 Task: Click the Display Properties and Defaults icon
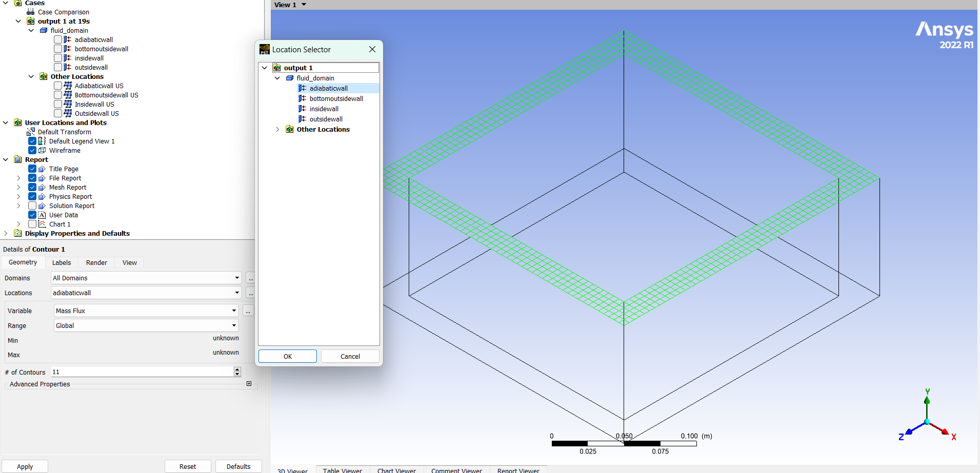(18, 233)
